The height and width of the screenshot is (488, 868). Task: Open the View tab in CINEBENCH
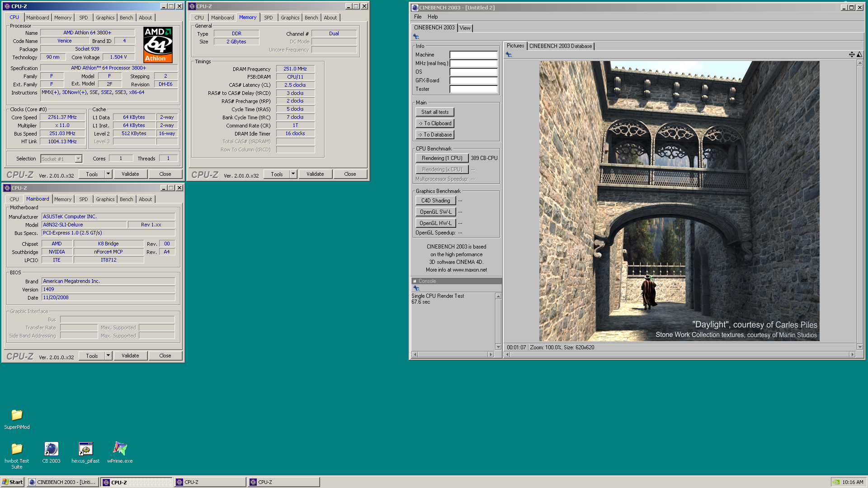click(465, 28)
